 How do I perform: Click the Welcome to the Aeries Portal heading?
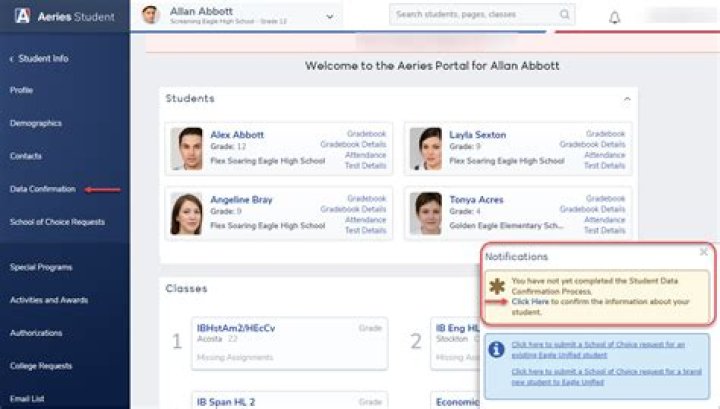pyautogui.click(x=432, y=66)
